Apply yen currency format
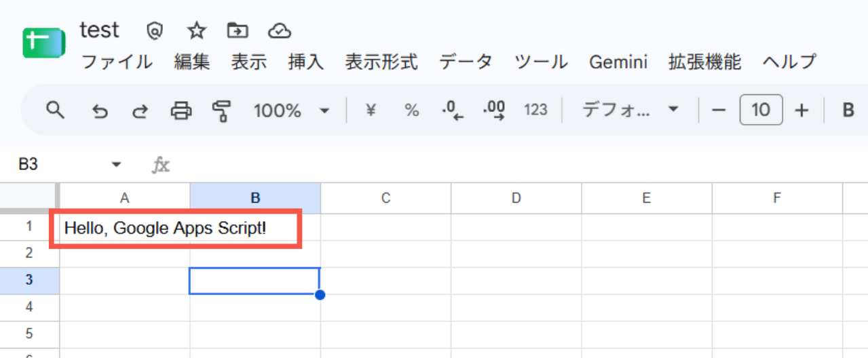Viewport: 868px width, 358px height. pos(371,111)
